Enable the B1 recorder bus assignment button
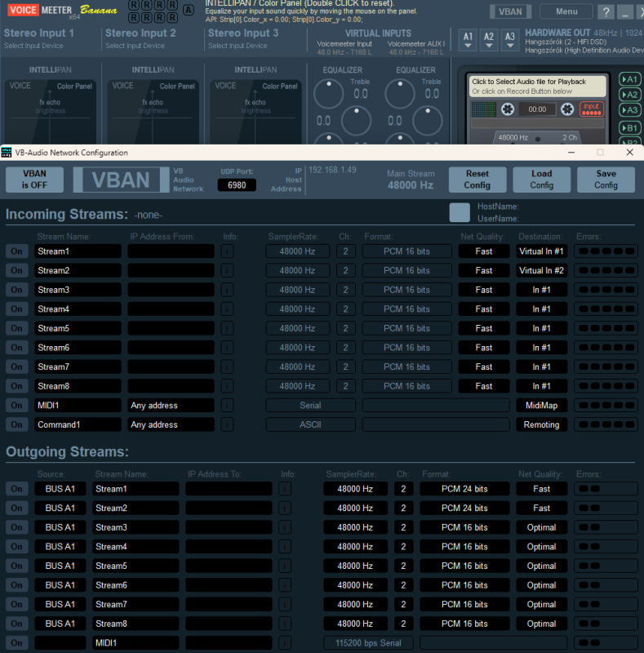This screenshot has height=653, width=644. 630,128
